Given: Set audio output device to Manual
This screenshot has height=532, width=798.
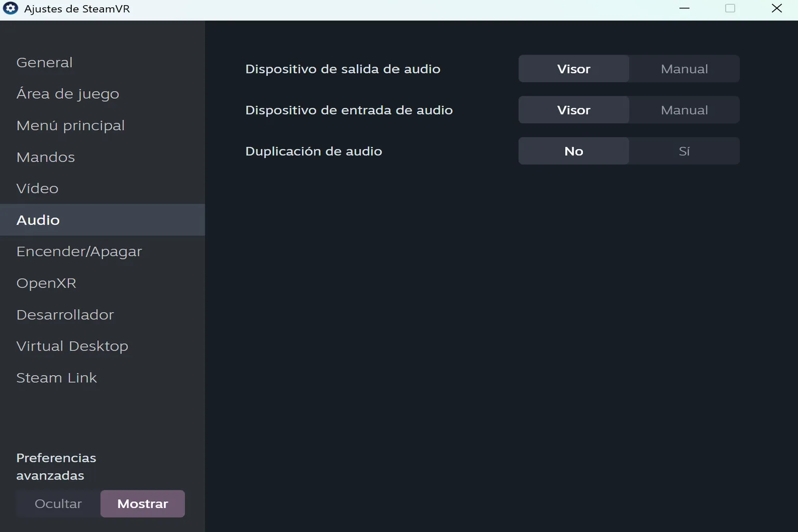Looking at the screenshot, I should [684, 69].
